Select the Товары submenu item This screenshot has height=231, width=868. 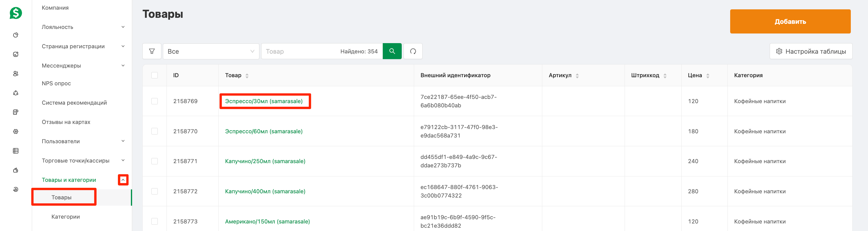61,197
